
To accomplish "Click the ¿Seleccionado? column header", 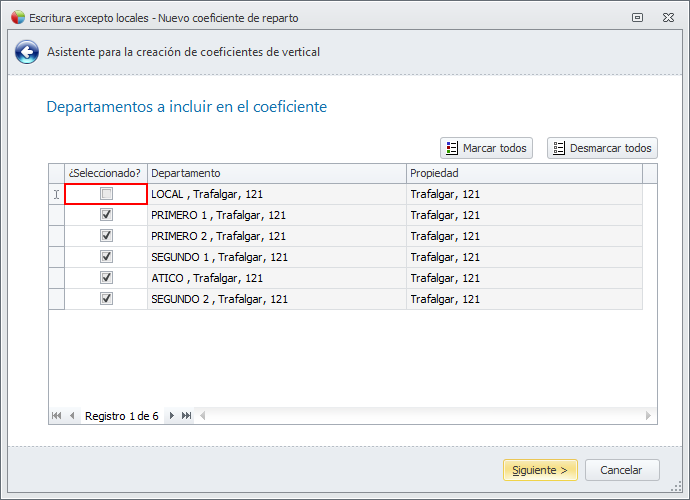I will click(106, 173).
